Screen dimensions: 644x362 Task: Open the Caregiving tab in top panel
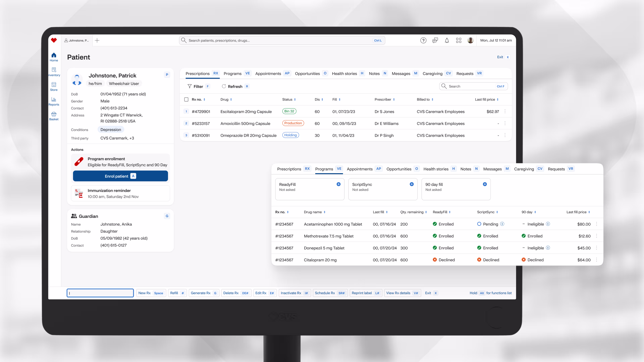click(x=432, y=73)
